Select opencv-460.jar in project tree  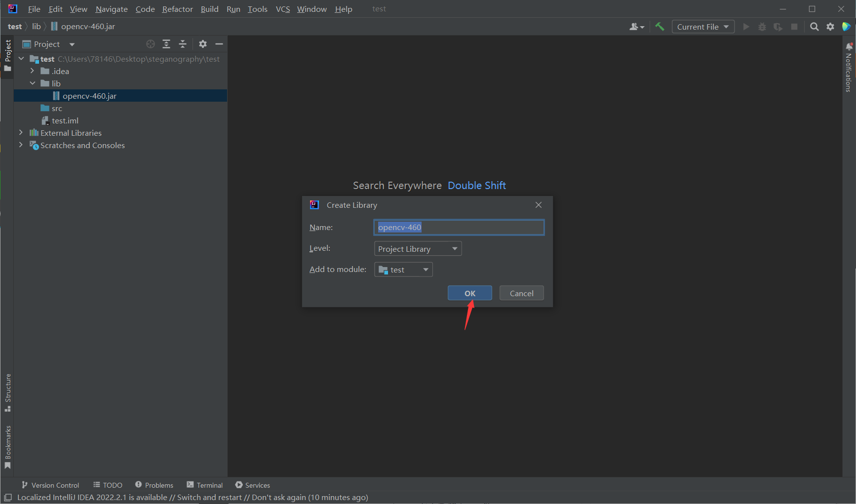(x=120, y=96)
